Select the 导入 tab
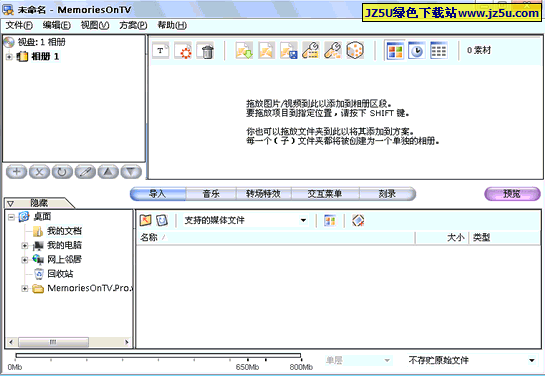Viewport: 545px width, 376px height. pyautogui.click(x=158, y=194)
